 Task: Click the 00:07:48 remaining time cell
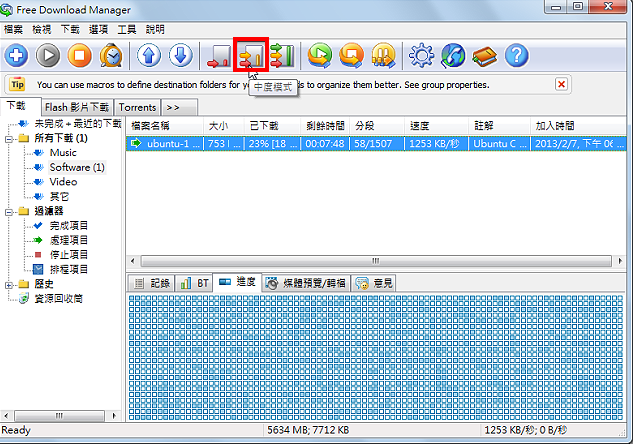click(325, 143)
